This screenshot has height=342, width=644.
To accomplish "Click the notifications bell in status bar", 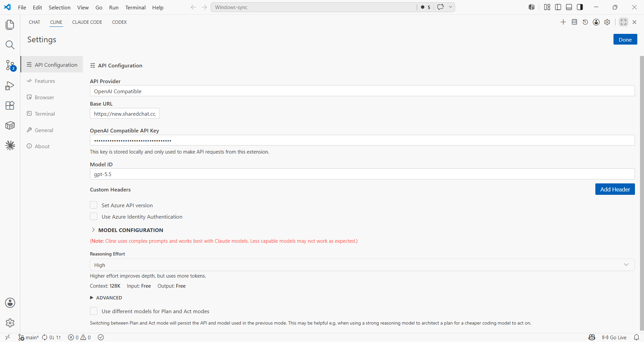I will pos(636,337).
